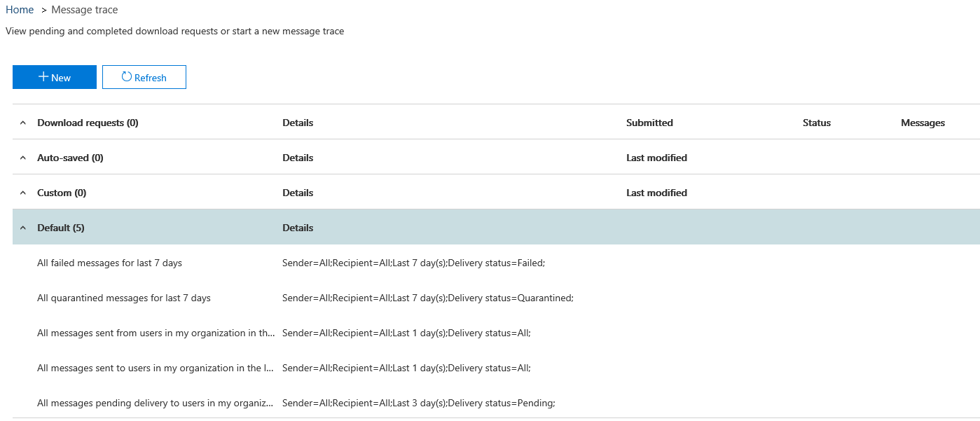Viewport: 980px width, 421px height.
Task: Open All messages sent to users query
Action: point(156,368)
